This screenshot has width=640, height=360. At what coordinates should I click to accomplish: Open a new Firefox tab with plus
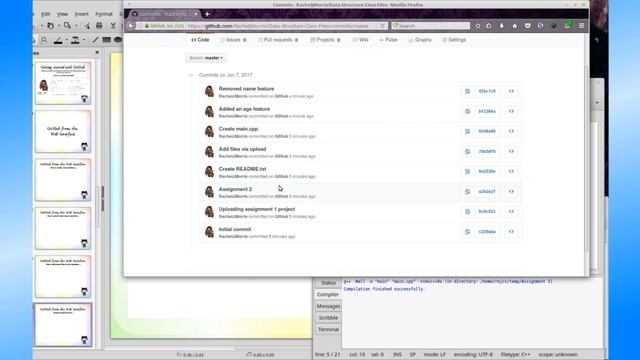pyautogui.click(x=207, y=14)
